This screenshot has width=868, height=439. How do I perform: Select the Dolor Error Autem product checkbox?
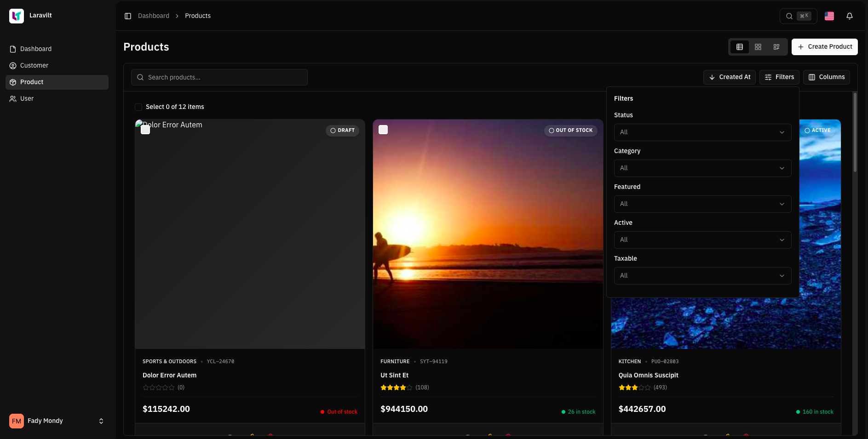coord(145,130)
